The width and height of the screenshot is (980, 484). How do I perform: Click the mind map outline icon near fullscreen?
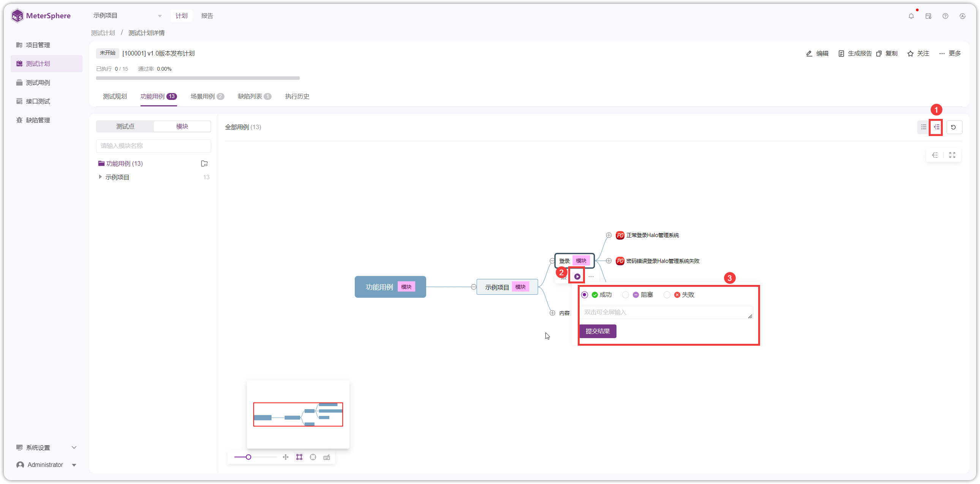(x=935, y=155)
